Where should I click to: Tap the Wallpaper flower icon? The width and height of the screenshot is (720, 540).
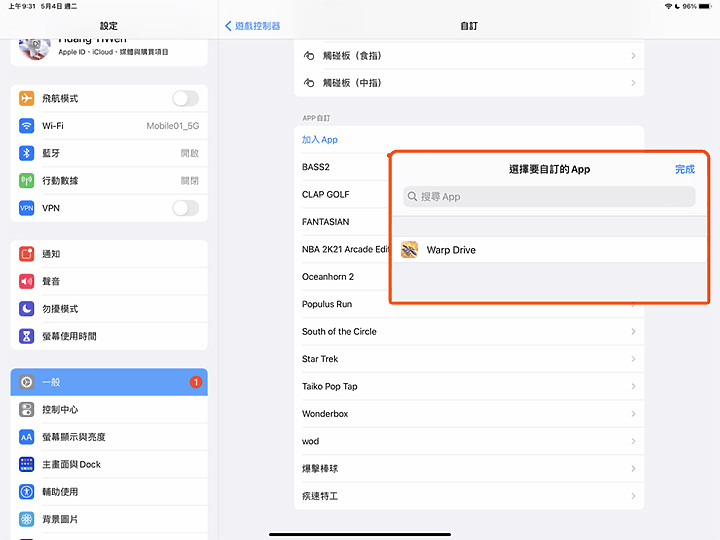26,519
